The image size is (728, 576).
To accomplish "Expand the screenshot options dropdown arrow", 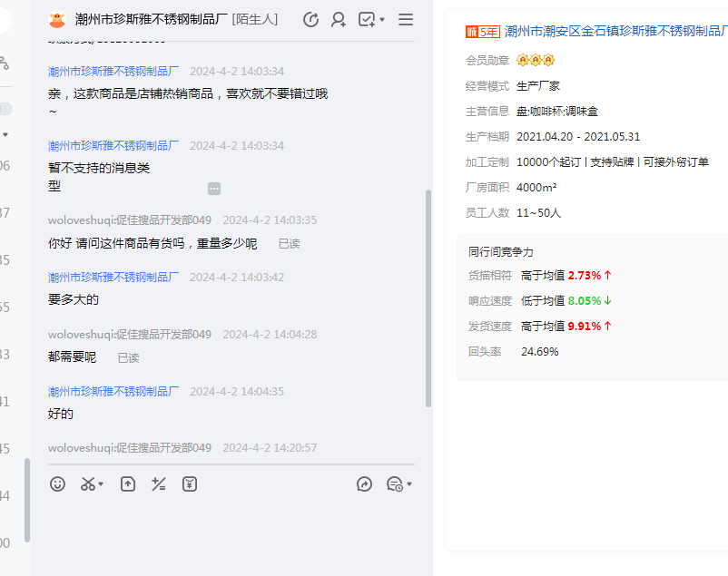I will [x=101, y=484].
